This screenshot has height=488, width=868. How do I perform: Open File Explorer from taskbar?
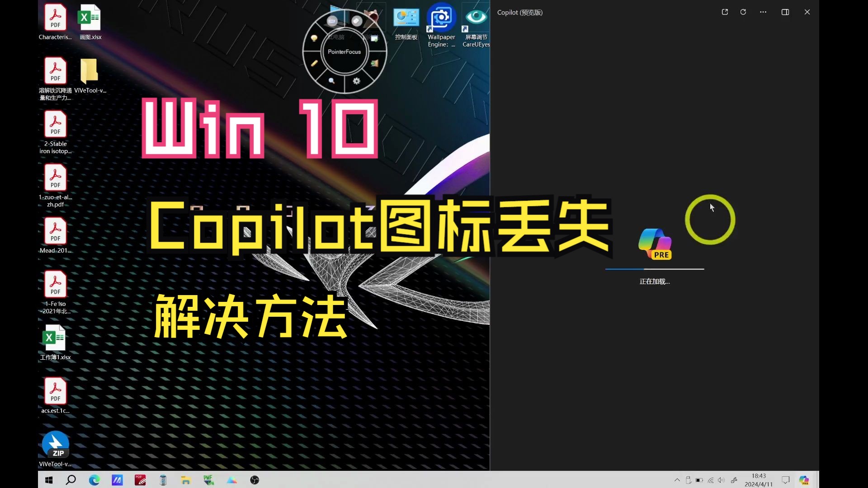[x=186, y=480]
